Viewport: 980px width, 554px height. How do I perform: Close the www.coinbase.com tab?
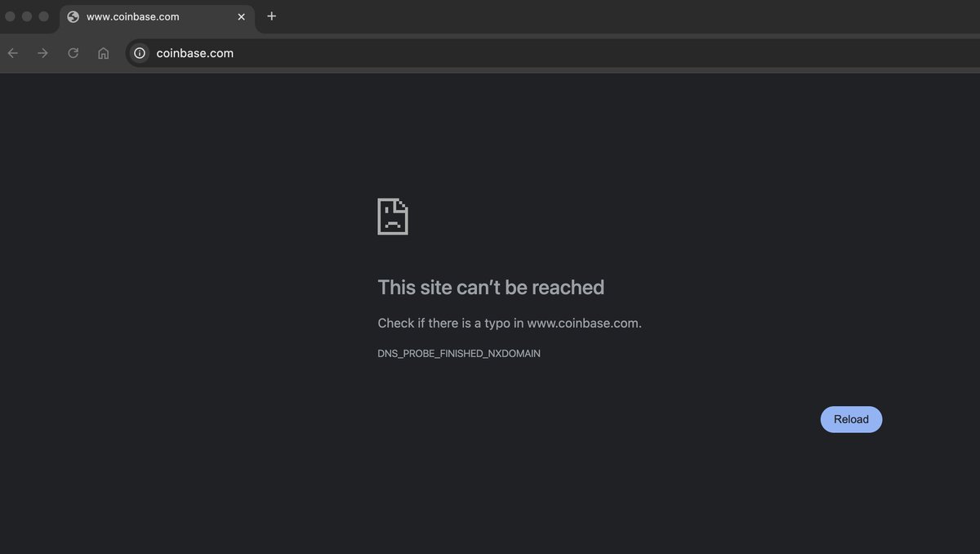[241, 16]
